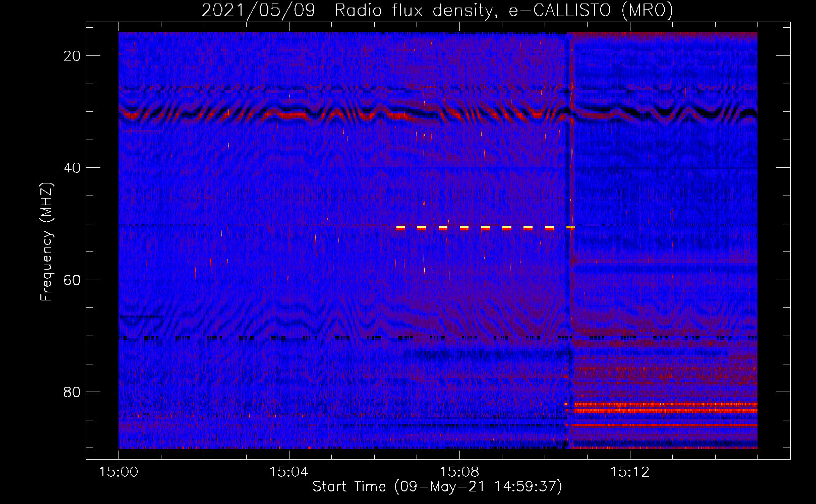Click the 'e-CALLISTO (MRO)' text in title

pos(591,10)
